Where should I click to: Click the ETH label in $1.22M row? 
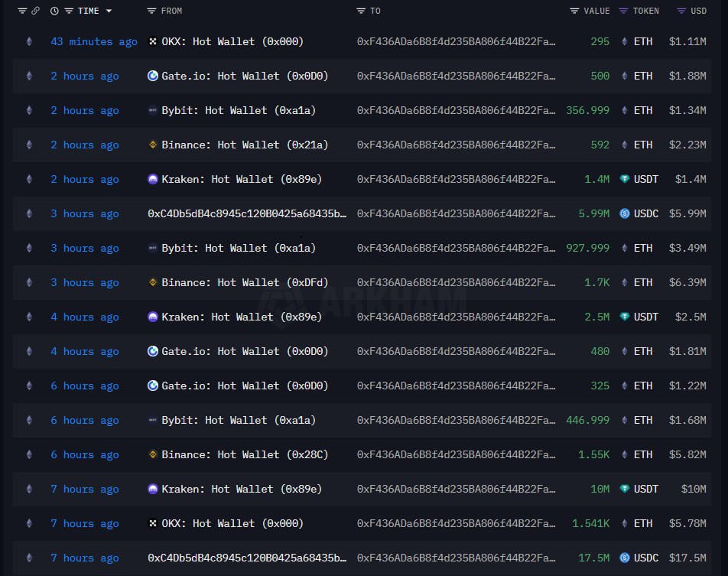(x=643, y=386)
